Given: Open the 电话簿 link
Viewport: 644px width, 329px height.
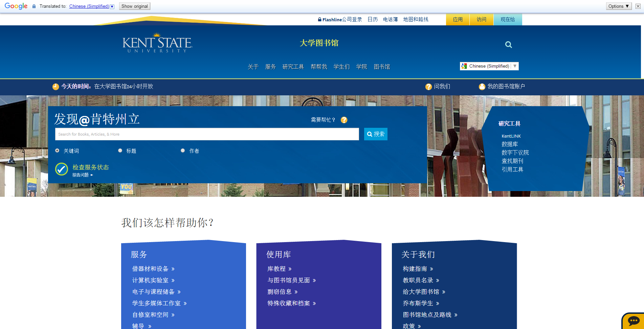Looking at the screenshot, I should [x=390, y=20].
